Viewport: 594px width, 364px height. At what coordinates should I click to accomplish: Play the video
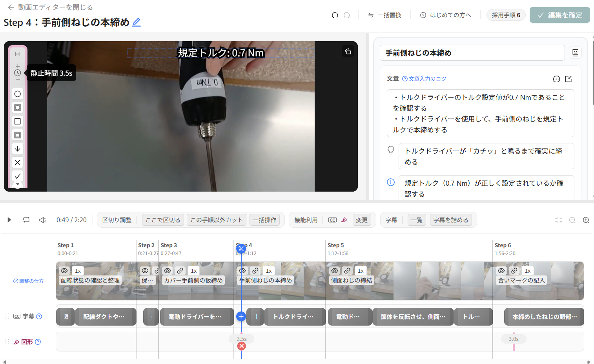tap(9, 220)
